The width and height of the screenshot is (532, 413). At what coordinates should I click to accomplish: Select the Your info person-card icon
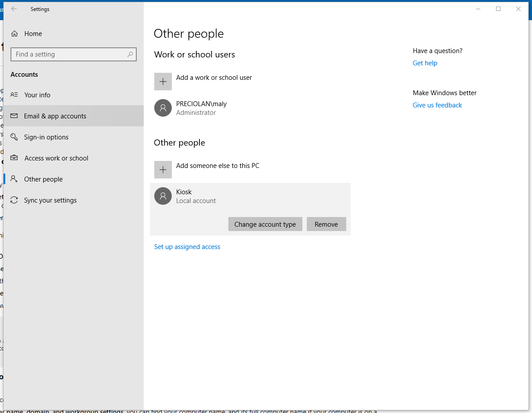(x=14, y=95)
